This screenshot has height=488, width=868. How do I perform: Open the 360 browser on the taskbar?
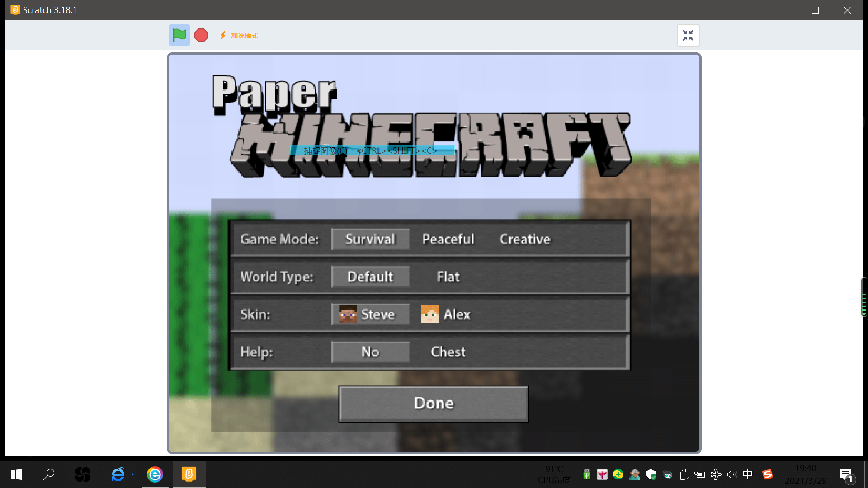155,474
